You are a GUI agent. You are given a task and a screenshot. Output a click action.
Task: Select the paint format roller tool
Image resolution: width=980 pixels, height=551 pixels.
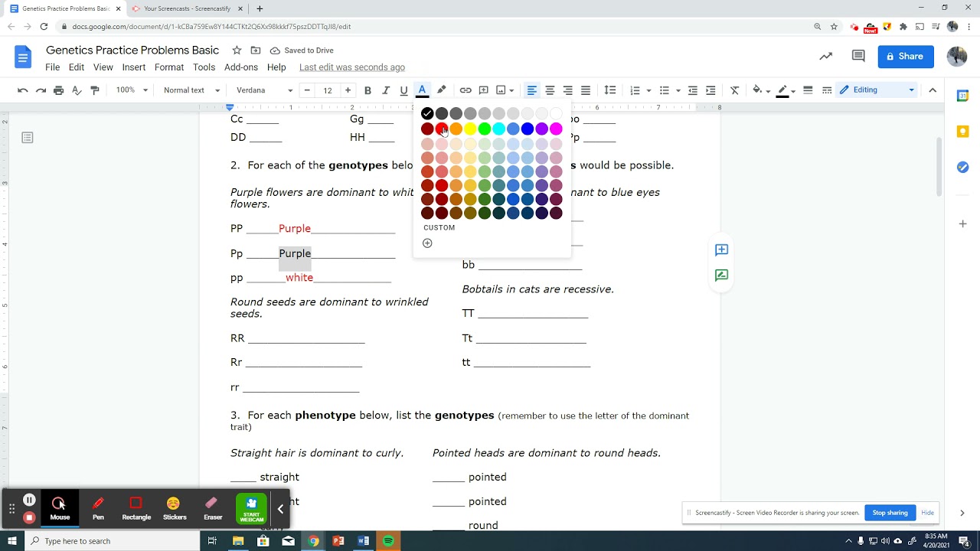95,90
